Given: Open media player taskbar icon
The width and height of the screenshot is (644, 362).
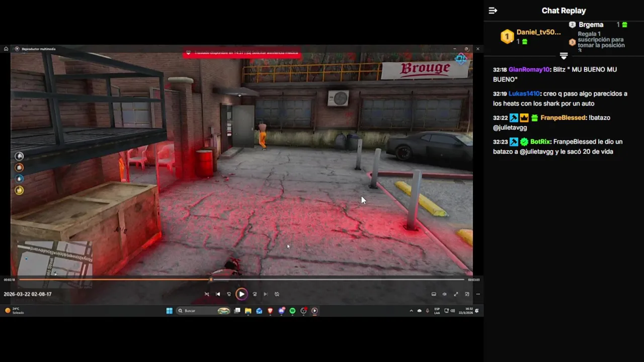Looking at the screenshot, I should point(314,311).
